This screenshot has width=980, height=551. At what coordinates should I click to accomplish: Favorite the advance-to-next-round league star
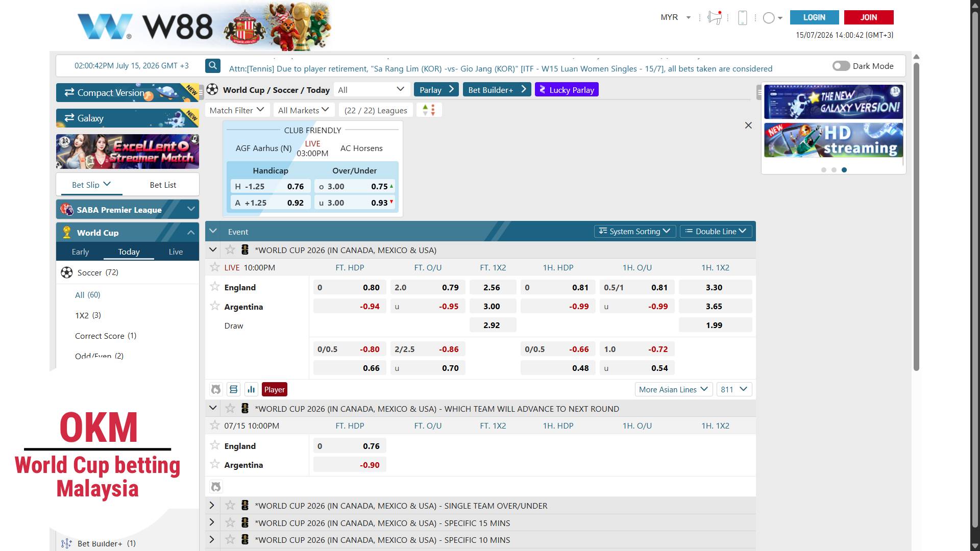pyautogui.click(x=230, y=408)
